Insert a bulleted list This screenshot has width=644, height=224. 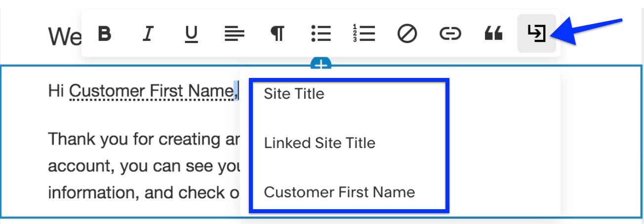[x=321, y=34]
